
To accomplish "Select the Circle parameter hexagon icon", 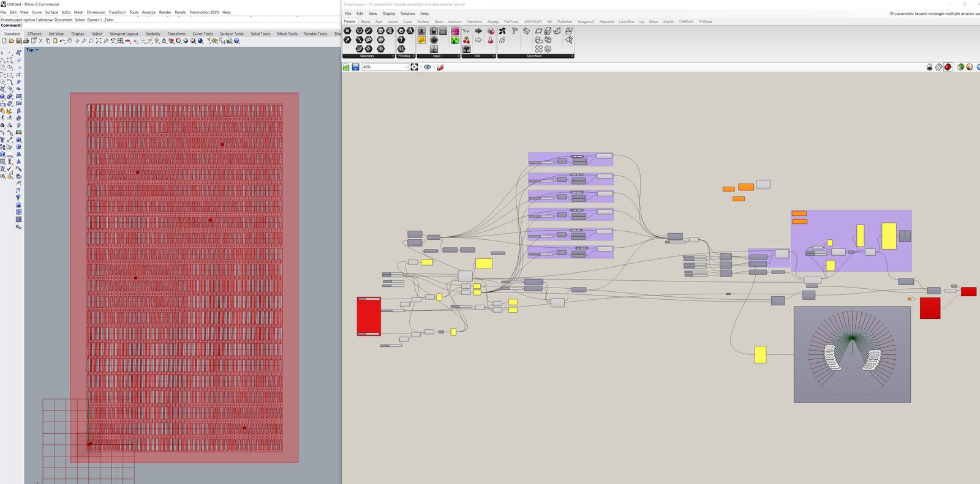I will point(360,31).
